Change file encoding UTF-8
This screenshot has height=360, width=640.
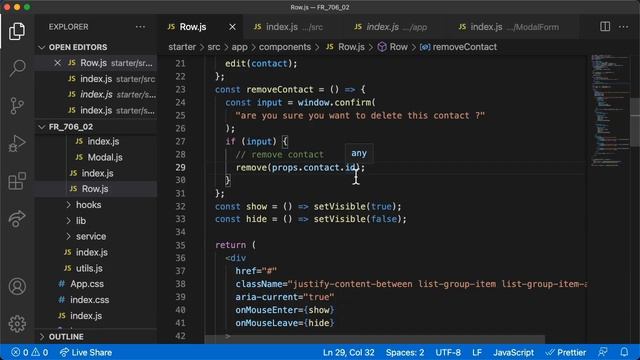[448, 352]
